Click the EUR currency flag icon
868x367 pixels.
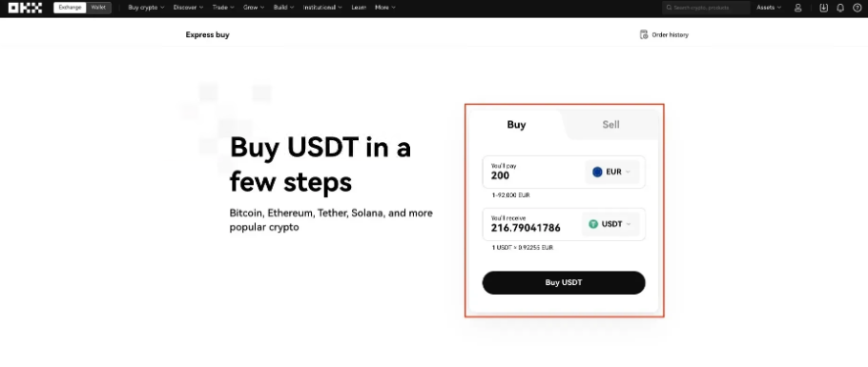click(x=597, y=173)
